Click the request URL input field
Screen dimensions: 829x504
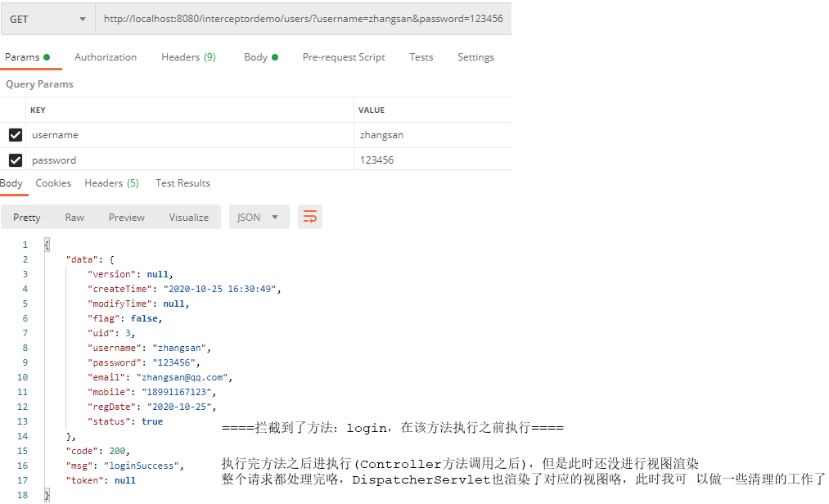pos(303,20)
